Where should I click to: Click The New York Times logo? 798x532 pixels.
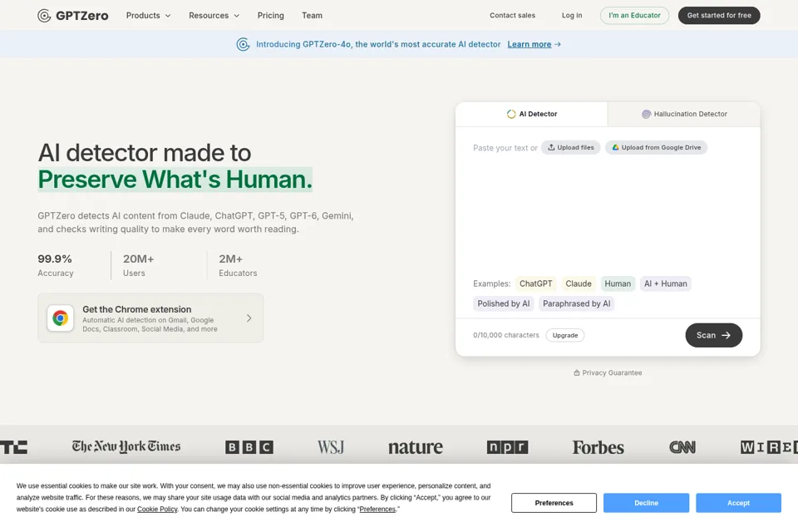pos(126,446)
